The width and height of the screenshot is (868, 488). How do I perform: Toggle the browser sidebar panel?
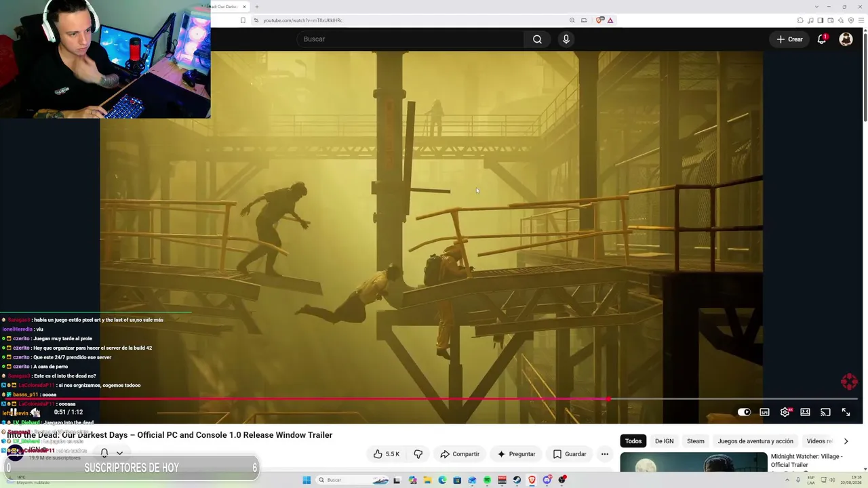(x=821, y=20)
